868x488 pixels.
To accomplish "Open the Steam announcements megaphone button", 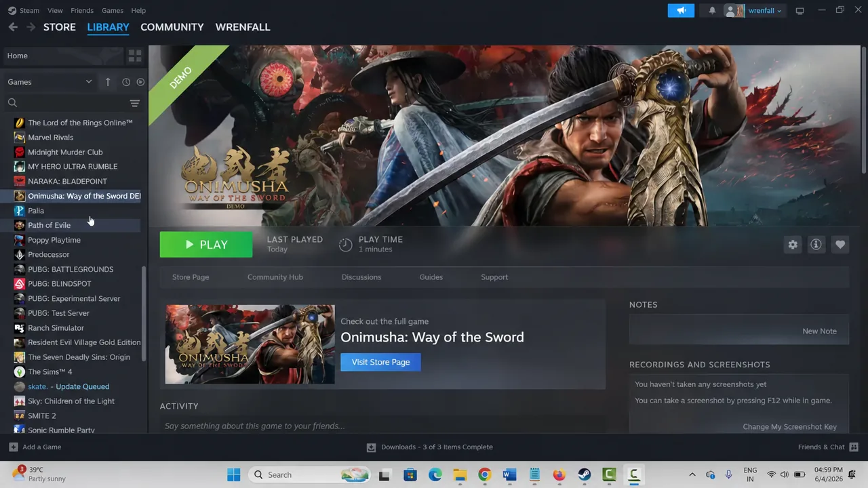I will tap(681, 10).
